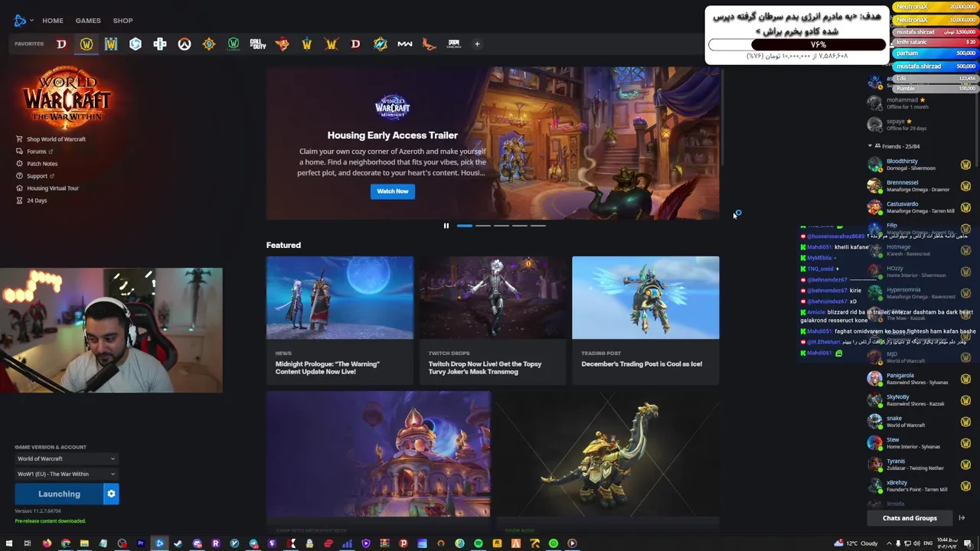This screenshot has height=551, width=980.
Task: Jump to the third carousel slide indicator
Action: 501,226
